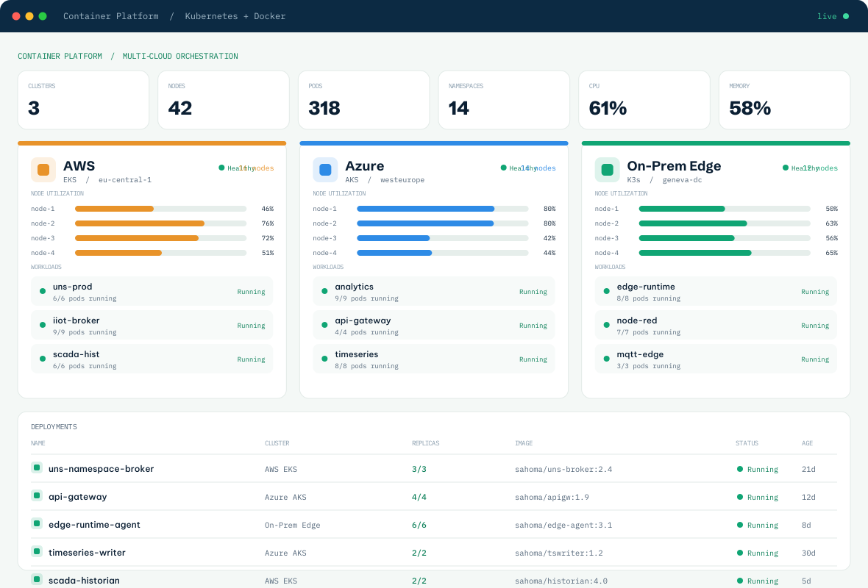Click image sahoma/uns-broker:2.4
This screenshot has width=868, height=588.
pos(563,469)
